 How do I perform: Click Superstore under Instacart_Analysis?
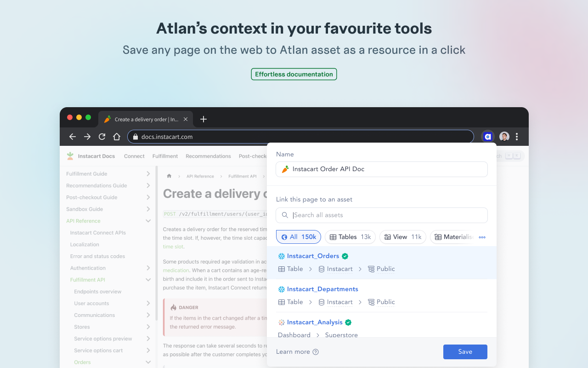tap(341, 335)
